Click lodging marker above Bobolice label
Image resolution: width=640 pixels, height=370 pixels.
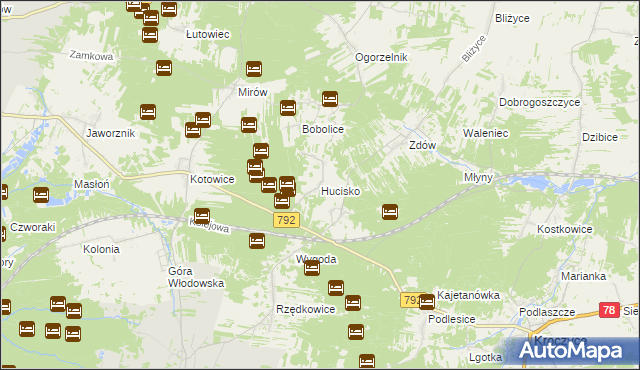coord(330,99)
